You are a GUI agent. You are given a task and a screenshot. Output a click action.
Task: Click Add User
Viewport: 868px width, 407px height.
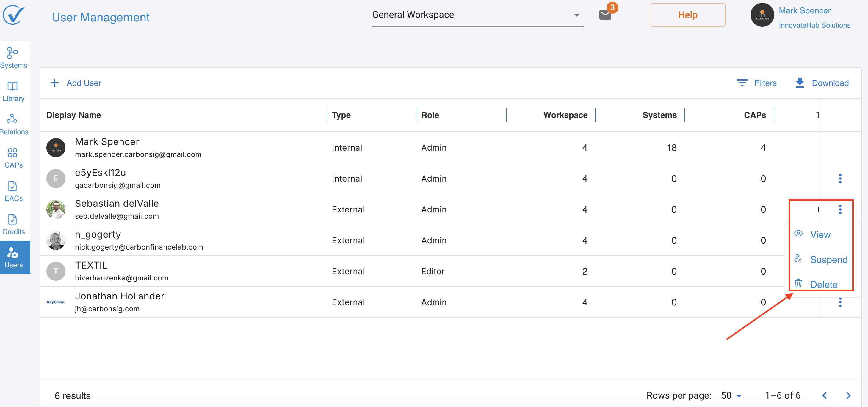76,83
